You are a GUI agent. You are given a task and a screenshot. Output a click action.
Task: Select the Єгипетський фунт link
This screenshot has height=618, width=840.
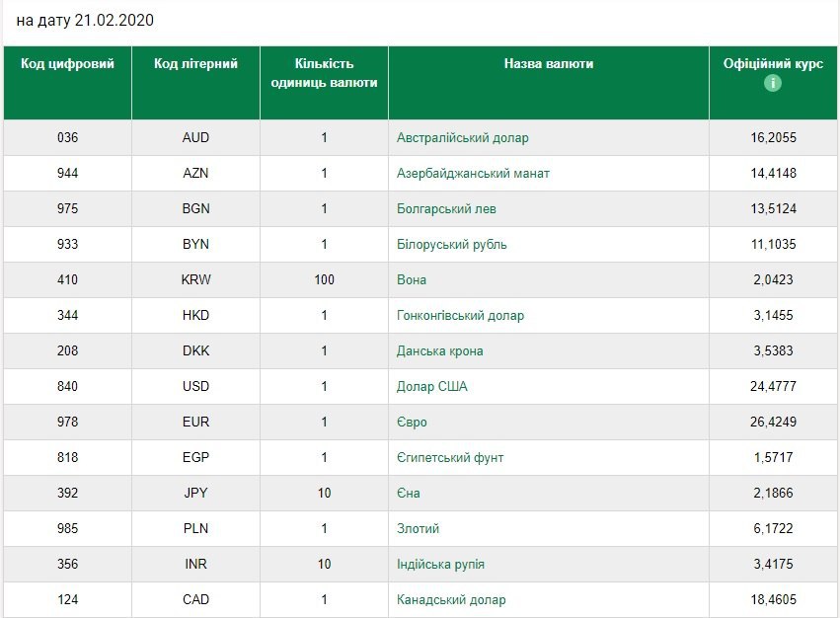(450, 458)
